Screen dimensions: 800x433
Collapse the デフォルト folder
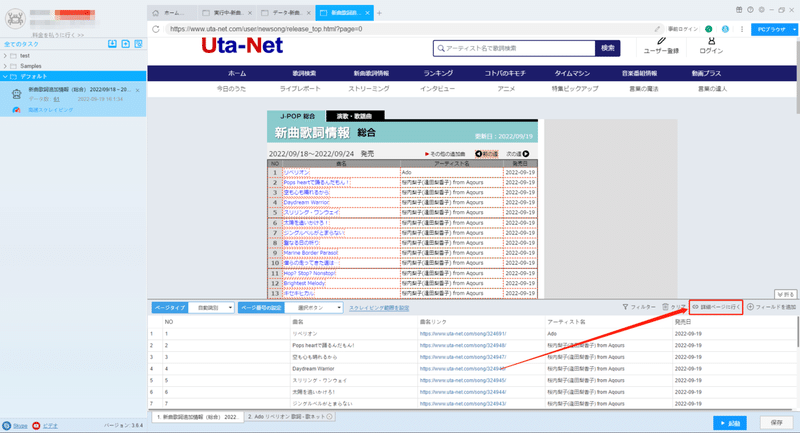tap(5, 77)
